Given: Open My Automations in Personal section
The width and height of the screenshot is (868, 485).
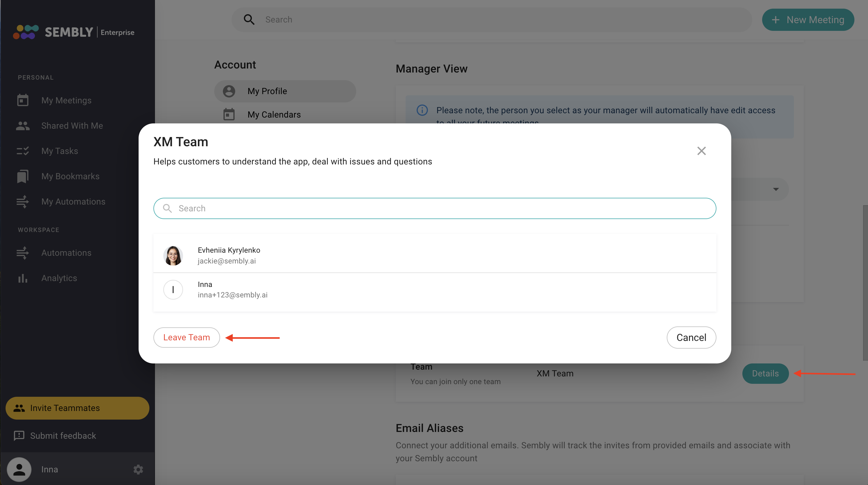Looking at the screenshot, I should click(73, 201).
